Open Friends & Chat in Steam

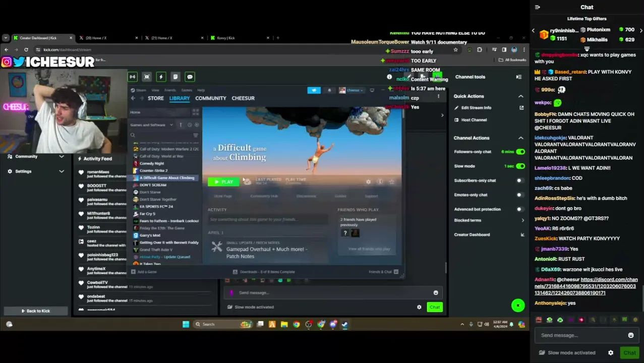[x=383, y=272]
